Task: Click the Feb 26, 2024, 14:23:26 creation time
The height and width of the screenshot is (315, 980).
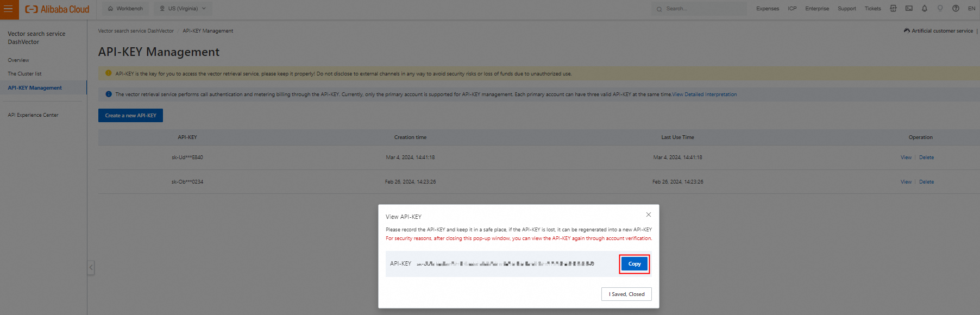Action: [x=410, y=182]
